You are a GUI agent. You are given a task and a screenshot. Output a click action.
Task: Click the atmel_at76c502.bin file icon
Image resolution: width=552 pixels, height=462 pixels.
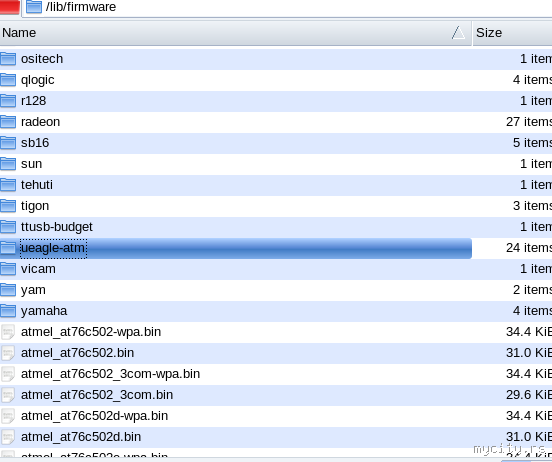point(8,353)
